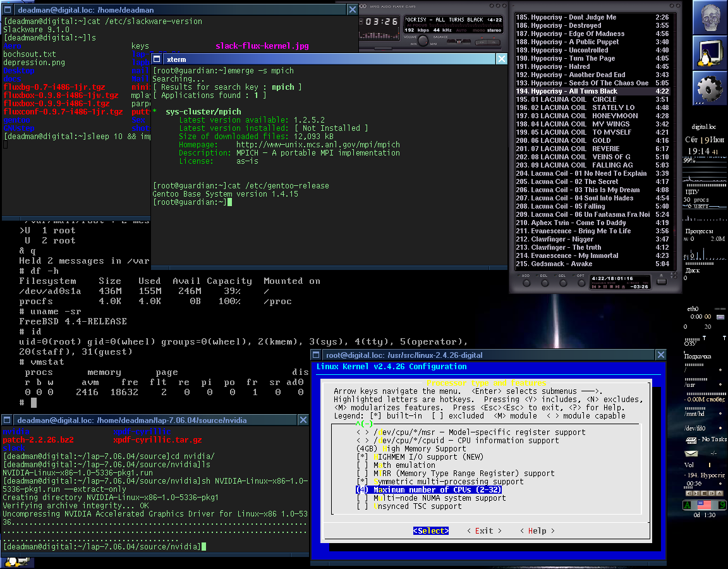This screenshot has height=569, width=728.
Task: Select playlist track 210 Aphex Twin - Come To Daddy
Action: click(x=592, y=223)
